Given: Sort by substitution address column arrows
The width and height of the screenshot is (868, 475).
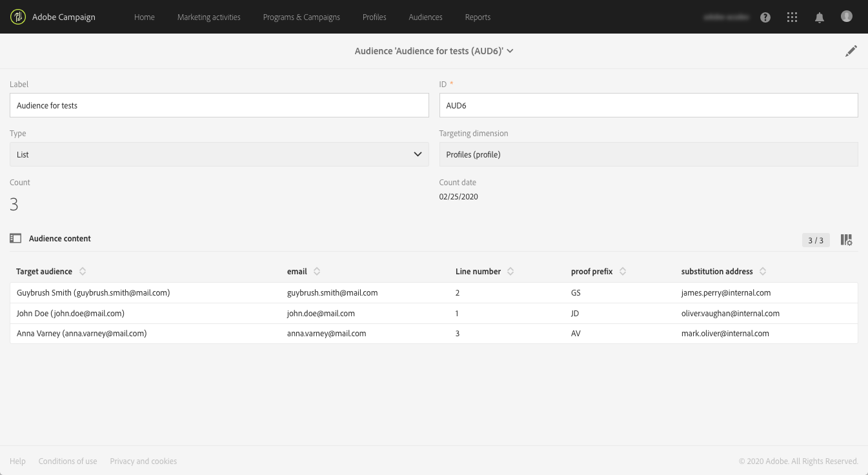Looking at the screenshot, I should 763,272.
